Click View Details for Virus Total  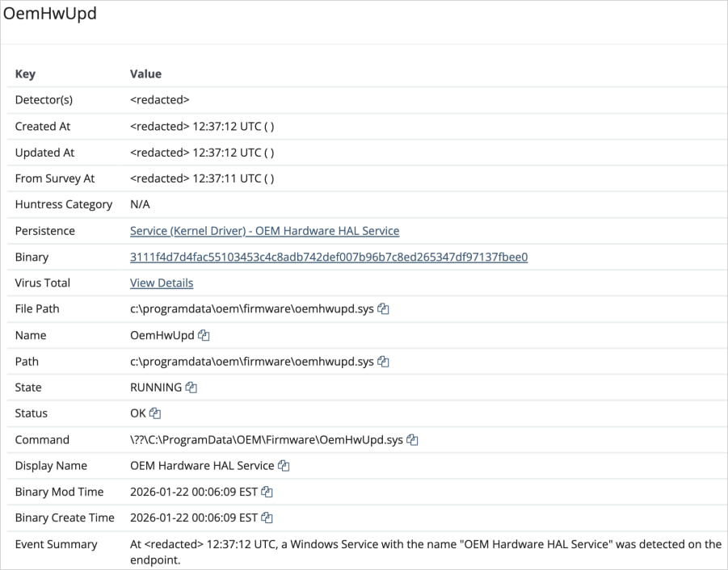pyautogui.click(x=162, y=283)
